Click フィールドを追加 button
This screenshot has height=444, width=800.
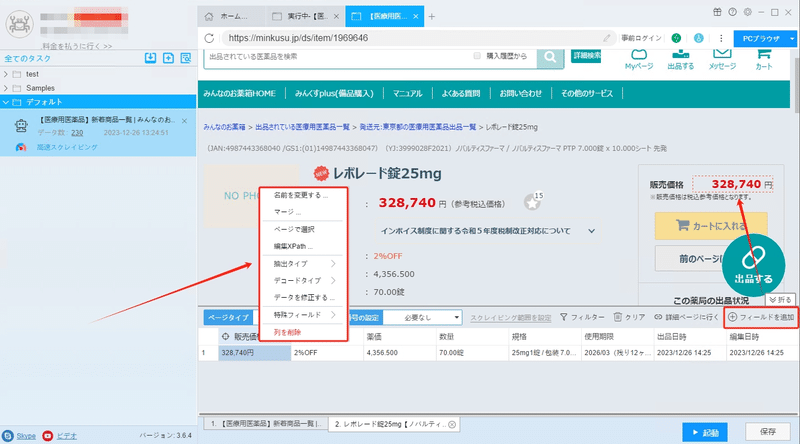pyautogui.click(x=761, y=317)
